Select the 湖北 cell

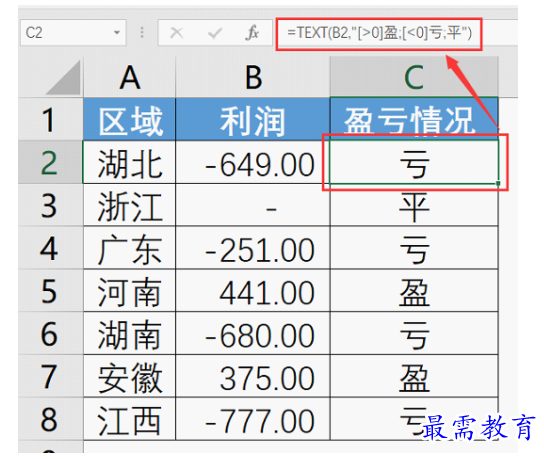point(130,162)
